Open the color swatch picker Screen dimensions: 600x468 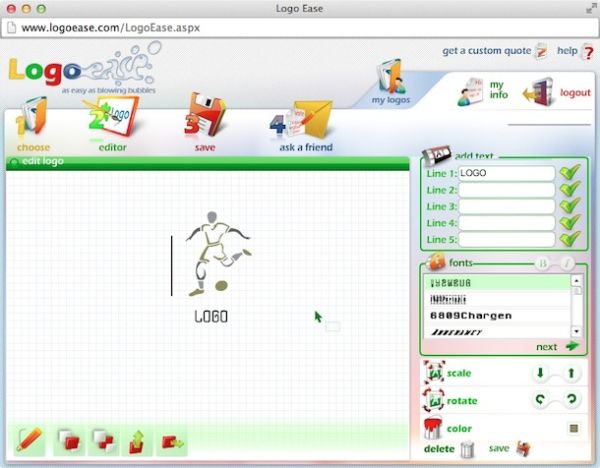(574, 429)
